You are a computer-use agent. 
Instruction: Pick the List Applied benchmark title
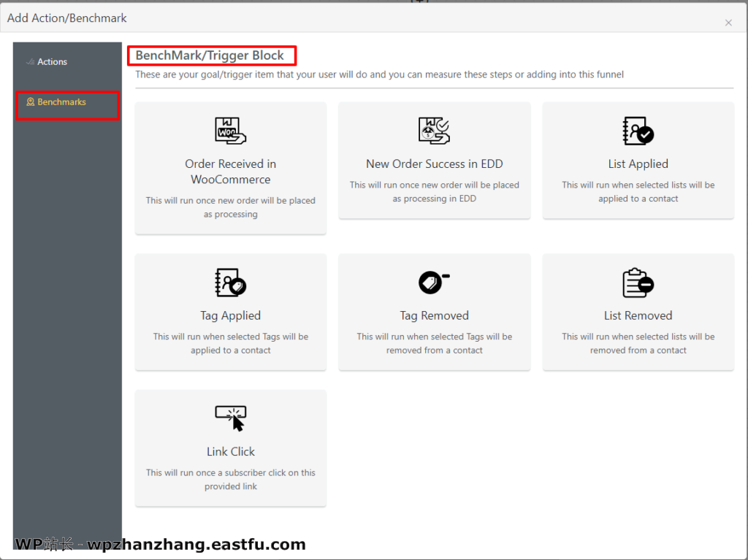tap(638, 164)
